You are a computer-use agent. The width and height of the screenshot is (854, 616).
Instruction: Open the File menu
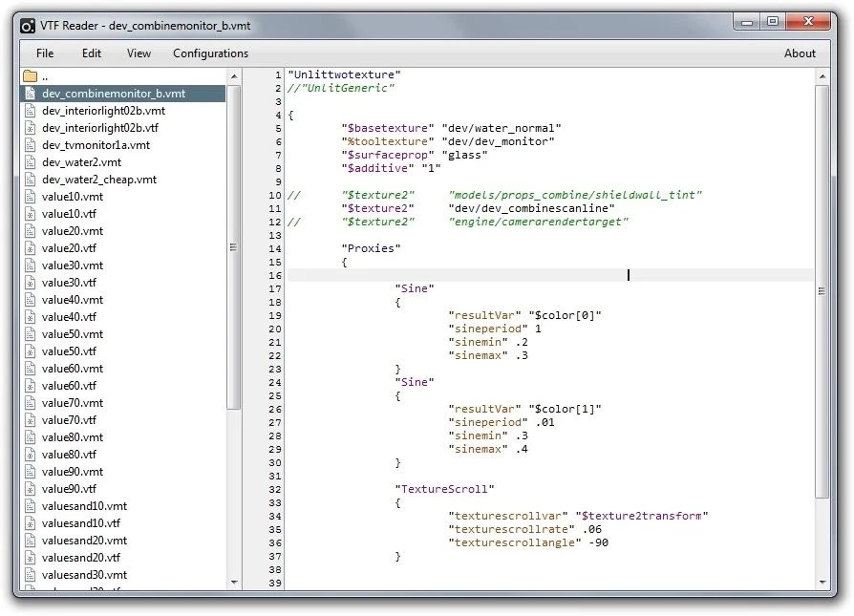click(x=45, y=53)
